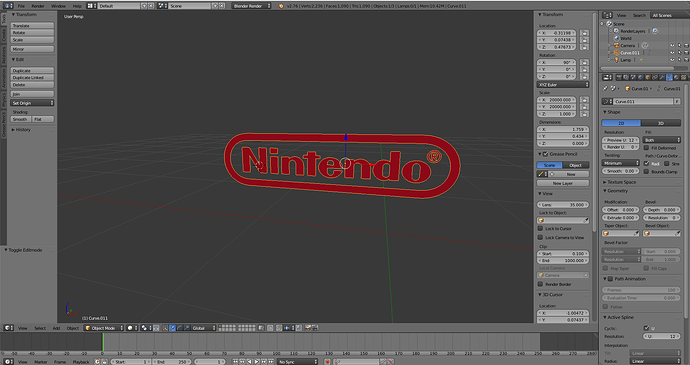Viewport: 690px width, 365px height.
Task: Jump to the timeline start frame button
Action: [x=235, y=361]
